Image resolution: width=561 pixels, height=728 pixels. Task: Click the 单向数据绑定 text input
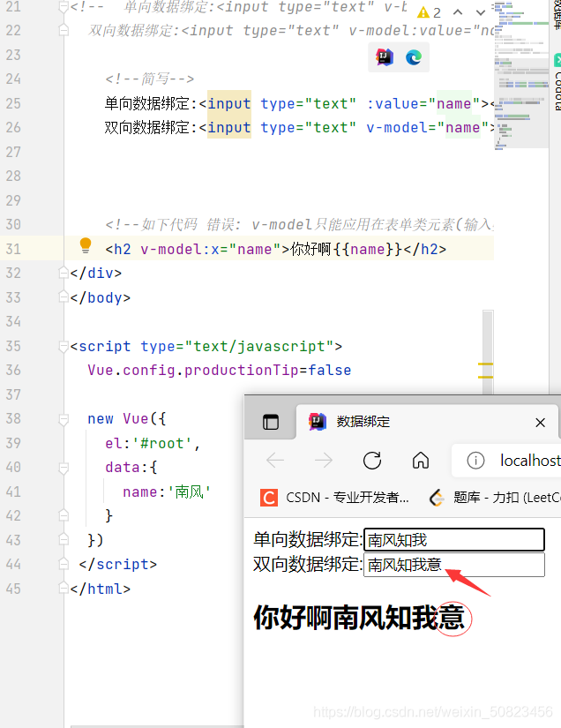[x=454, y=540]
